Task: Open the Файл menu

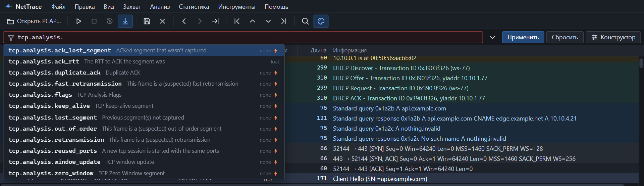Action: (x=58, y=7)
